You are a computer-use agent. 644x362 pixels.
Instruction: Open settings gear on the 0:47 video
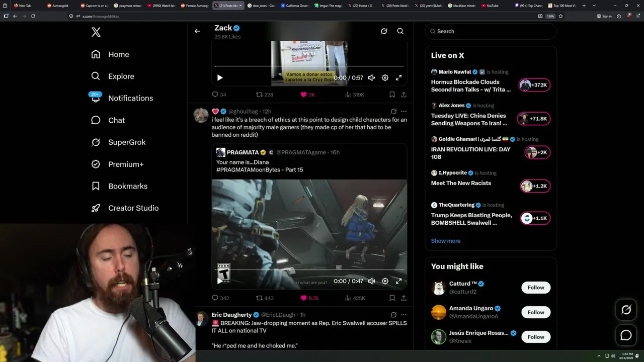coord(385,281)
